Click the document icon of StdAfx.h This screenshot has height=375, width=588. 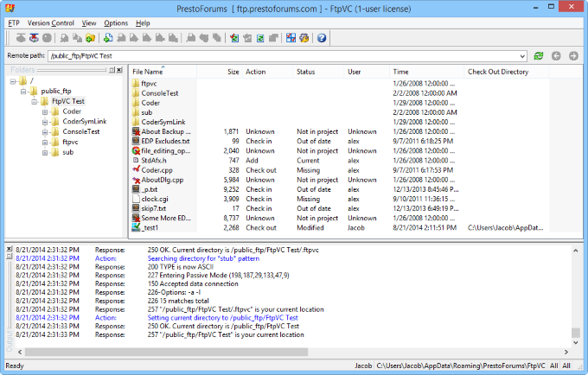point(136,161)
